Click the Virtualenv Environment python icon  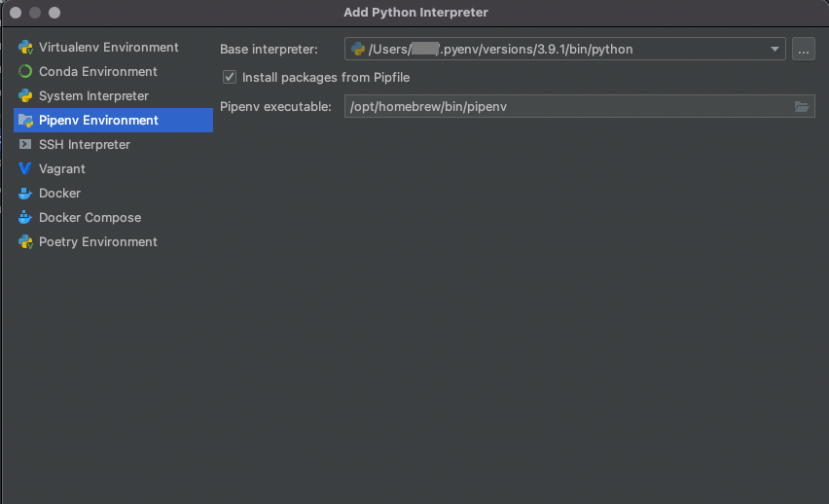25,48
